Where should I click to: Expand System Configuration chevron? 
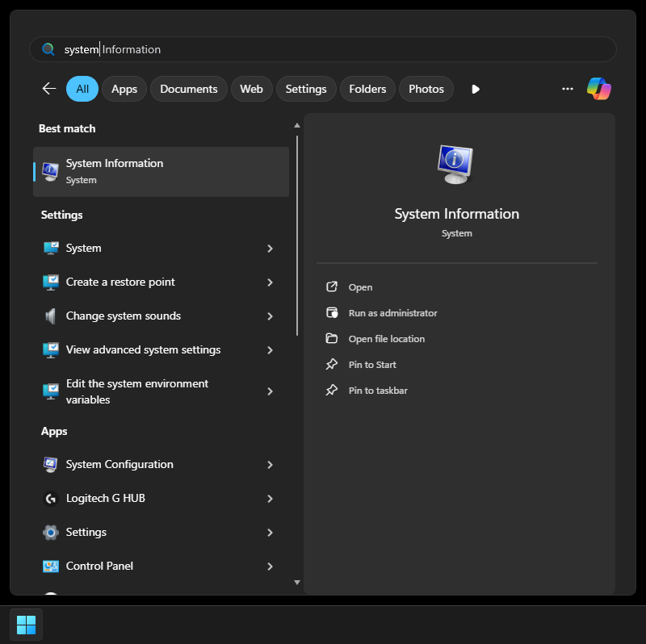270,465
